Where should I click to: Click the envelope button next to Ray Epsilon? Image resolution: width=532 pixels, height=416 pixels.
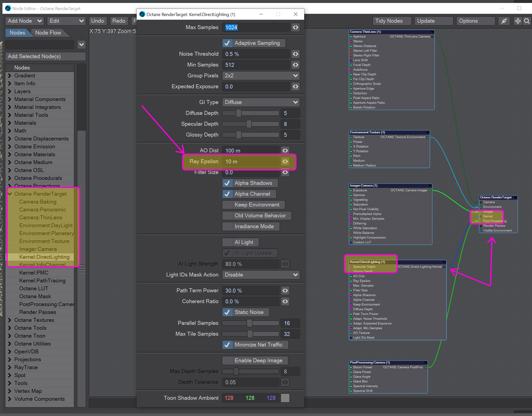tap(285, 161)
